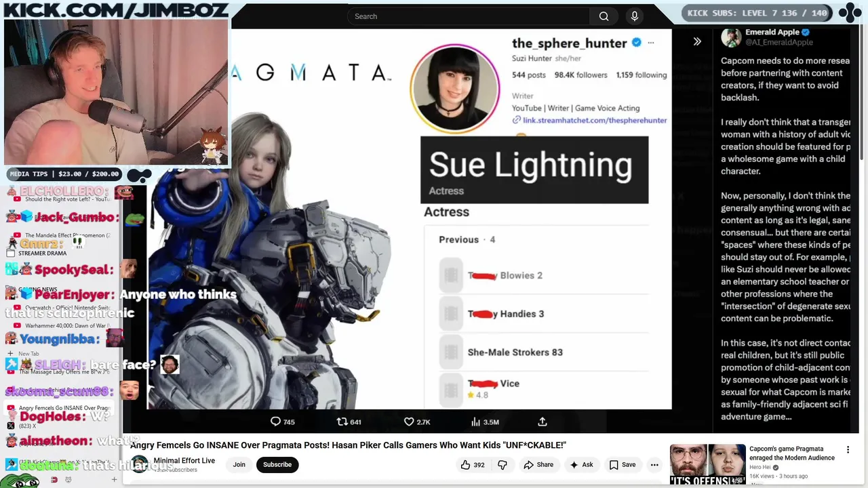Click KICK SUBS level 7 progress bar
This screenshot has height=488, width=868.
click(x=757, y=13)
